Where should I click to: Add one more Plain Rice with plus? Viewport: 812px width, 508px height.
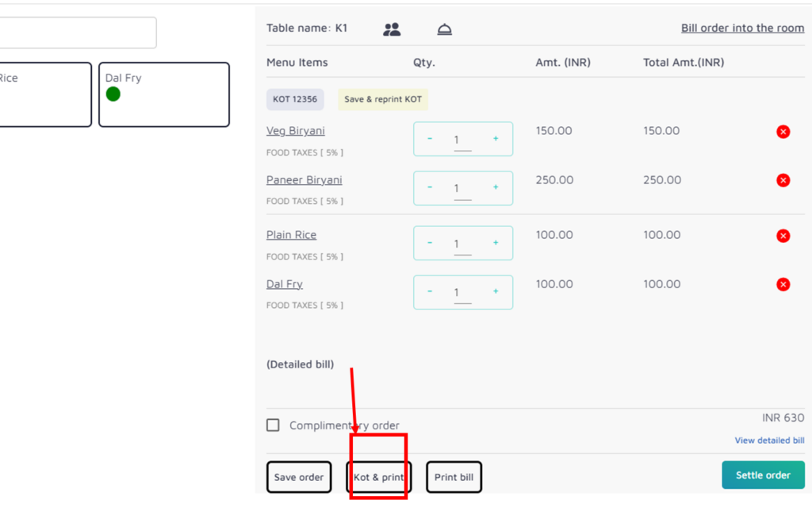click(496, 243)
